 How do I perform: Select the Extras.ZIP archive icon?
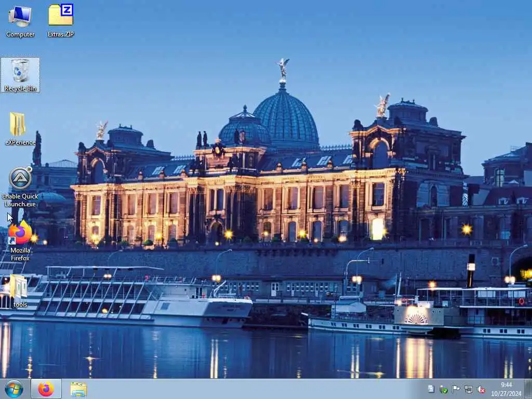61,21
